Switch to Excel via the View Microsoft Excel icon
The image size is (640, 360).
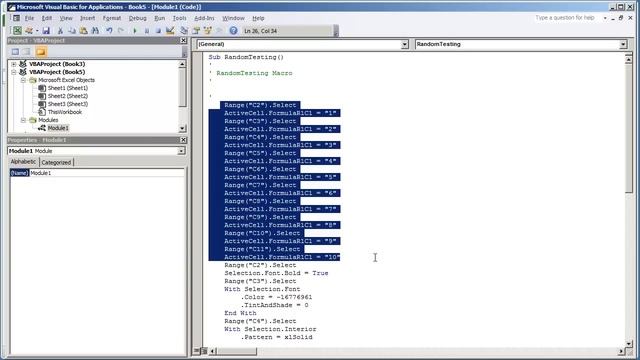[17, 31]
